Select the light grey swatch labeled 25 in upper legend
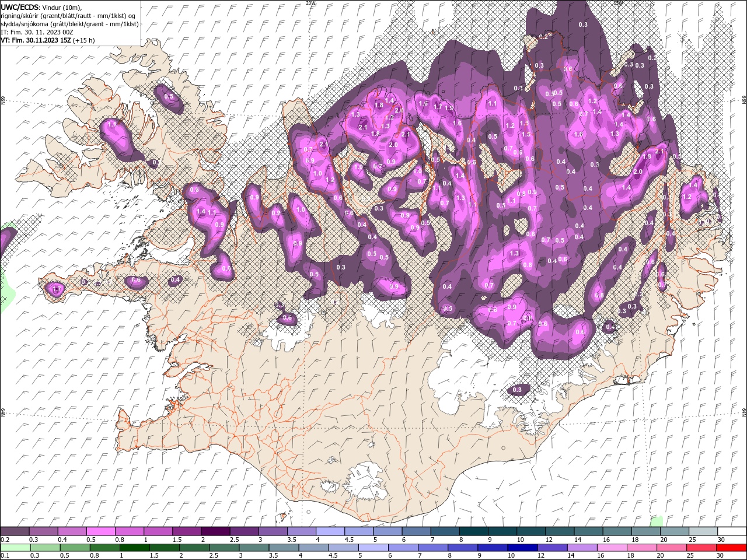The height and width of the screenshot is (560, 747). pyautogui.click(x=703, y=531)
